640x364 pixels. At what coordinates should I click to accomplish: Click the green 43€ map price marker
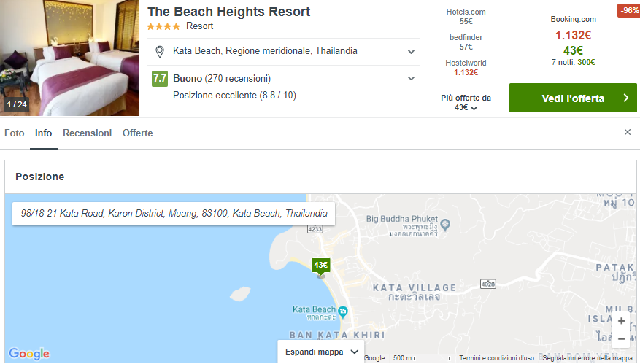pyautogui.click(x=320, y=265)
